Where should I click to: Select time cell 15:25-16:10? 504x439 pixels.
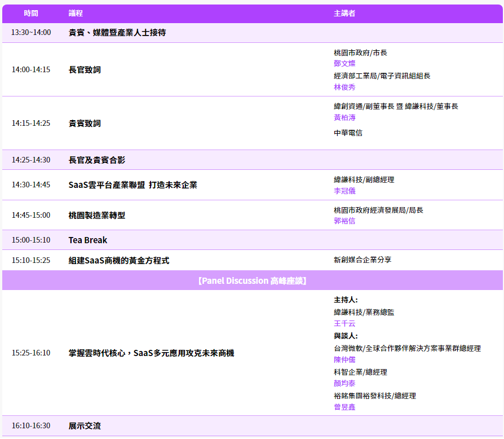(31, 353)
